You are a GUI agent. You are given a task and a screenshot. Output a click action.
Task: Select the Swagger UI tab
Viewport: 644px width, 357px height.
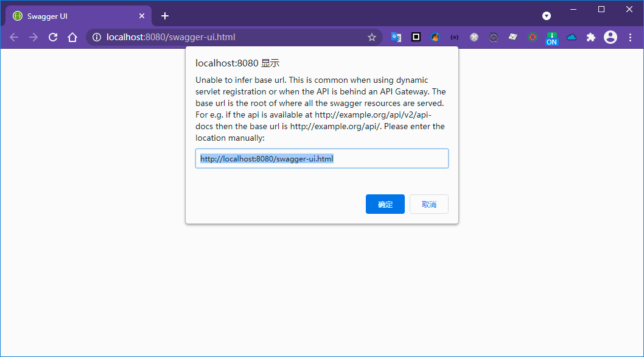pyautogui.click(x=79, y=16)
